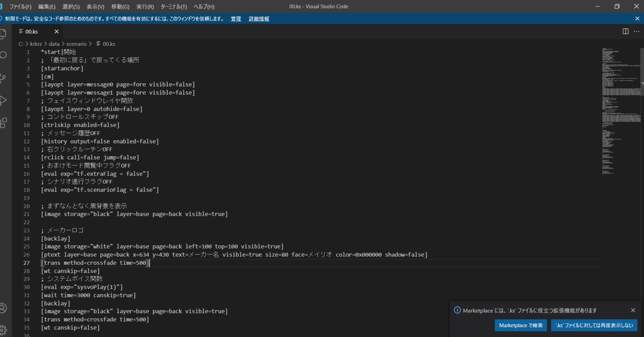Open the 編集(E) menu
This screenshot has height=337, width=644.
pyautogui.click(x=47, y=6)
